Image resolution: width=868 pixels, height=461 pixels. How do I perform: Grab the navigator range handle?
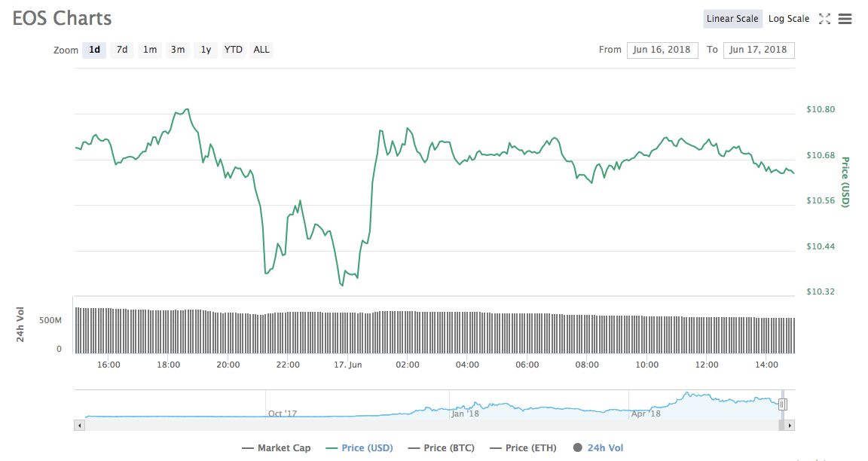pos(782,405)
